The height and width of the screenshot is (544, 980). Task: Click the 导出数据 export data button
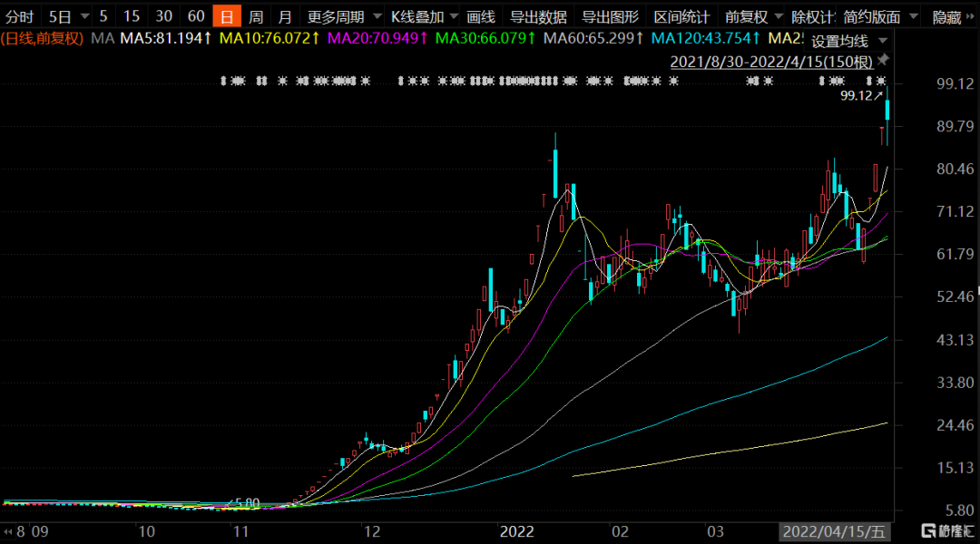[538, 16]
